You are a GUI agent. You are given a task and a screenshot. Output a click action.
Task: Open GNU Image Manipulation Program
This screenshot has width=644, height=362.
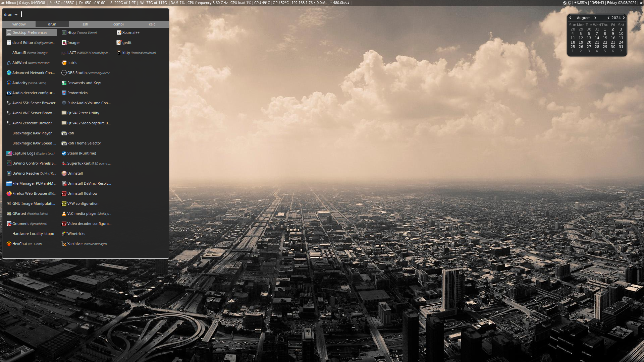pos(33,203)
